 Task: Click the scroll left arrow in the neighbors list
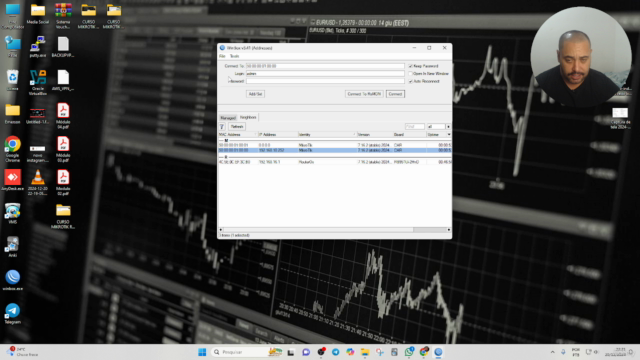tap(221, 230)
